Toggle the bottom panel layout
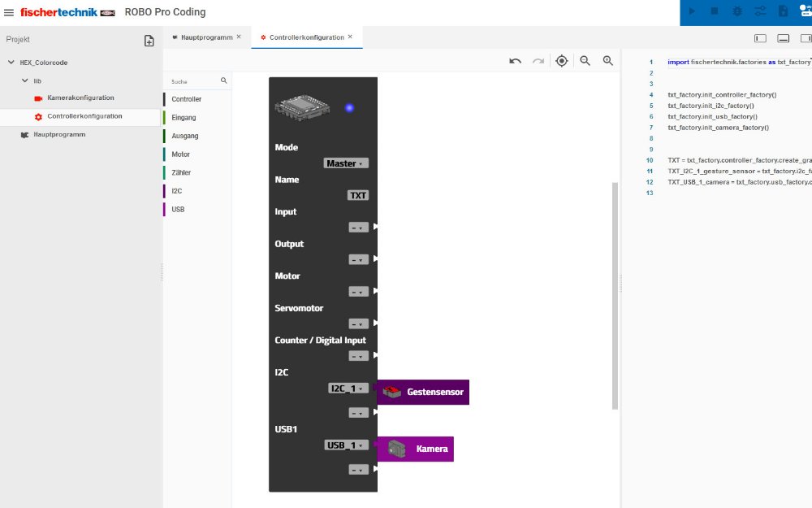The width and height of the screenshot is (812, 508). pyautogui.click(x=783, y=37)
